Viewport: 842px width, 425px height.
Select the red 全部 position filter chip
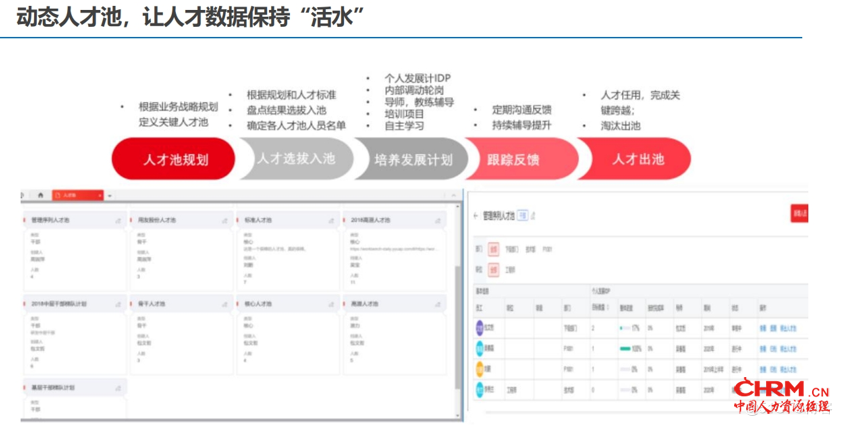pyautogui.click(x=493, y=268)
